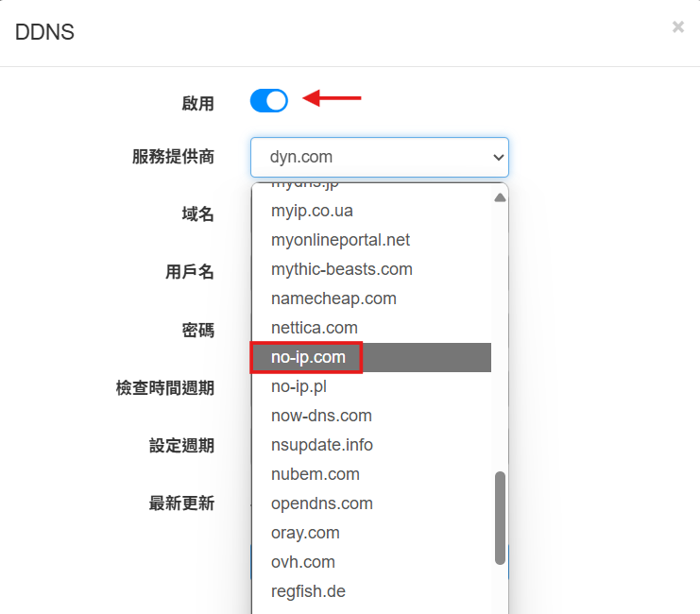Close the DDNS dialog with the X
The width and height of the screenshot is (700, 614).
click(x=677, y=26)
